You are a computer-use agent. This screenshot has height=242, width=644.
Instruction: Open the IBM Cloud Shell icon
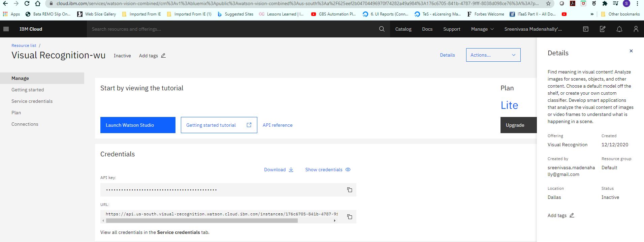pyautogui.click(x=586, y=29)
